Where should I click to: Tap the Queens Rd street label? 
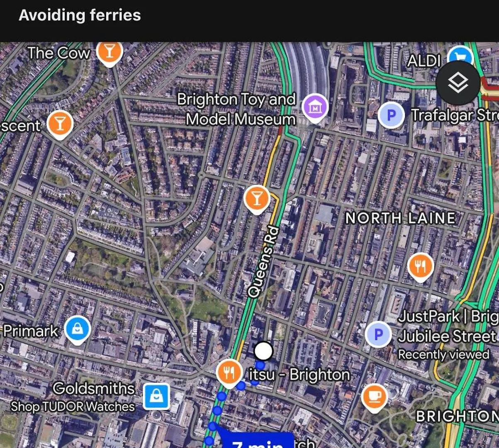(x=263, y=261)
